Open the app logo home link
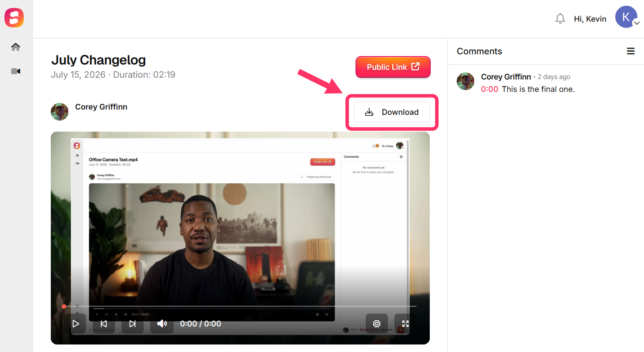644x352 pixels. [14, 18]
